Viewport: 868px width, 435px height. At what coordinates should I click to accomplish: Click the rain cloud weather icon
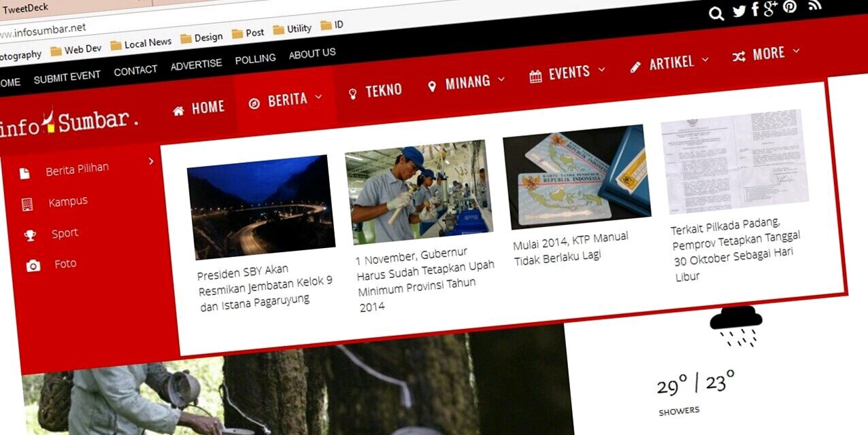tap(737, 326)
